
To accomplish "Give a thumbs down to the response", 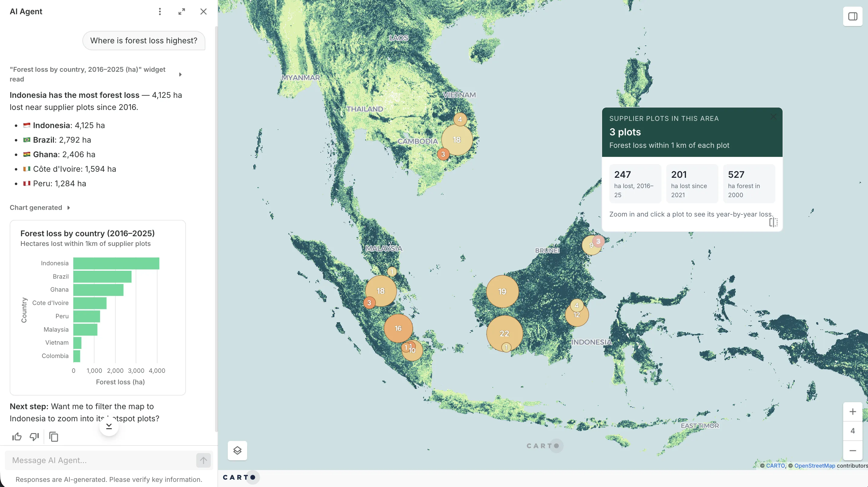I will [x=34, y=437].
